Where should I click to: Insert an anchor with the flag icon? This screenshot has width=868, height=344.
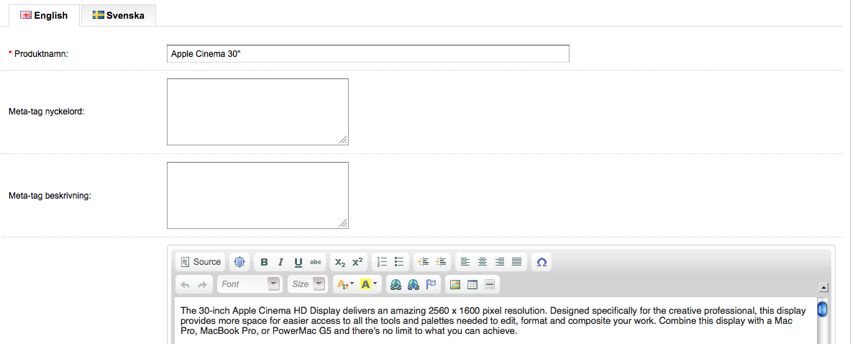pyautogui.click(x=431, y=284)
